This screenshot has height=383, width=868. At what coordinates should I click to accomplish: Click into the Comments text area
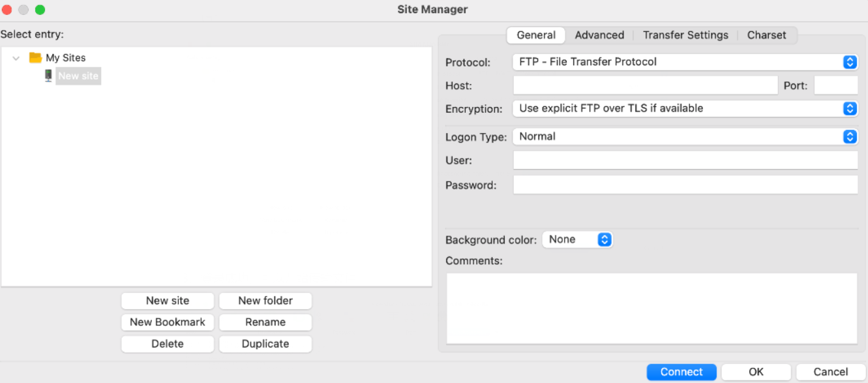651,308
